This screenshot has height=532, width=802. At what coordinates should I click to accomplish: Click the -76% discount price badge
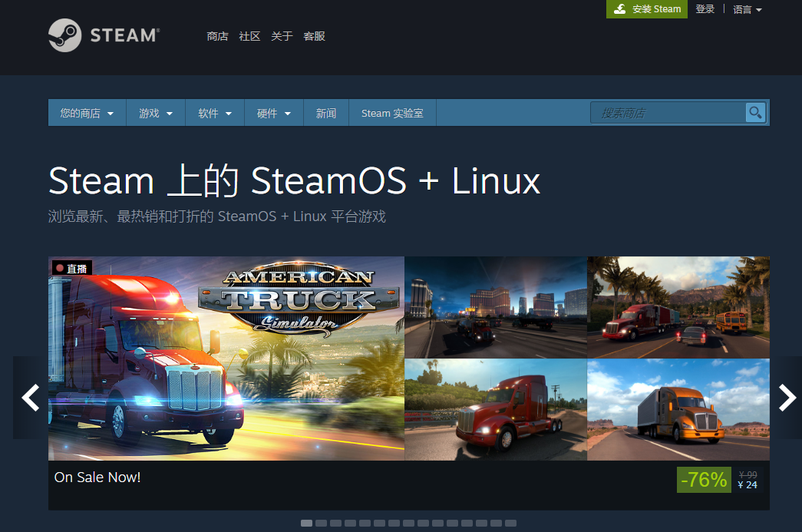click(704, 480)
